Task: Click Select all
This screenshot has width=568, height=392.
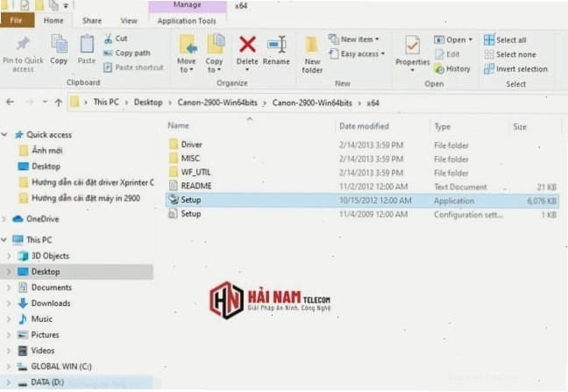Action: tap(506, 39)
